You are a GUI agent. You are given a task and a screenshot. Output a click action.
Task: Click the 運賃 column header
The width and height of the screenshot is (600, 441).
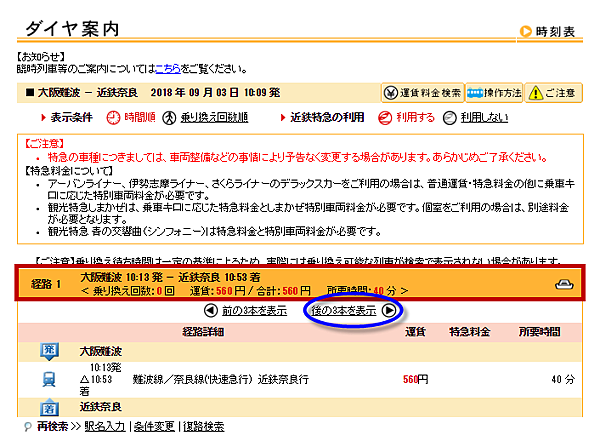pos(416,332)
